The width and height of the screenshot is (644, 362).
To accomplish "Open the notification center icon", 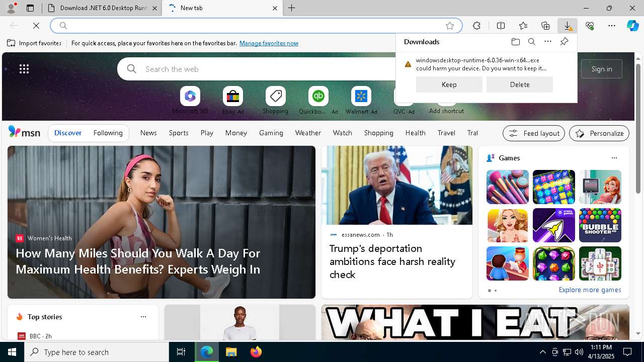I will [x=628, y=352].
